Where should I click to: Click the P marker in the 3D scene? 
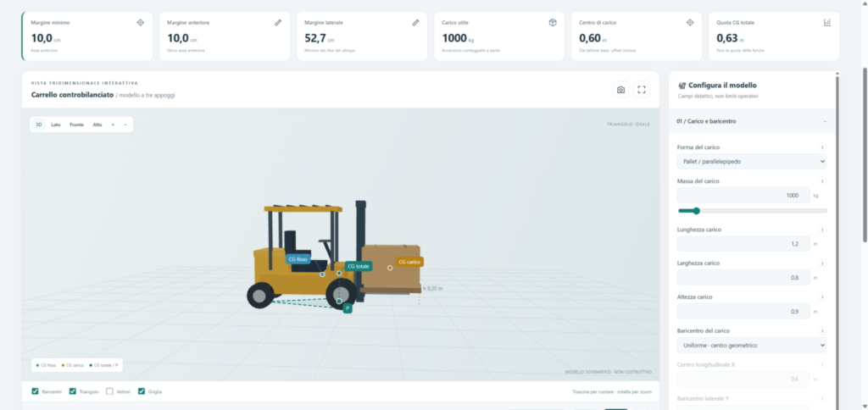348,308
